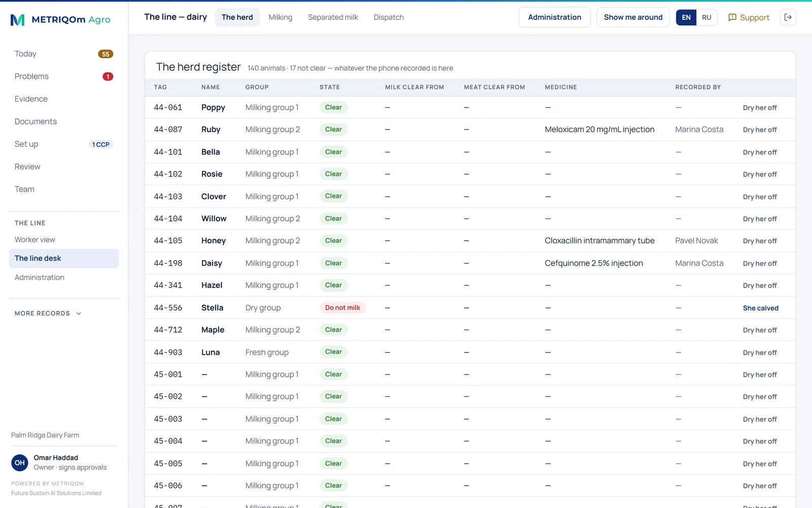Image resolution: width=812 pixels, height=508 pixels.
Task: Open Documents in sidebar
Action: 36,121
